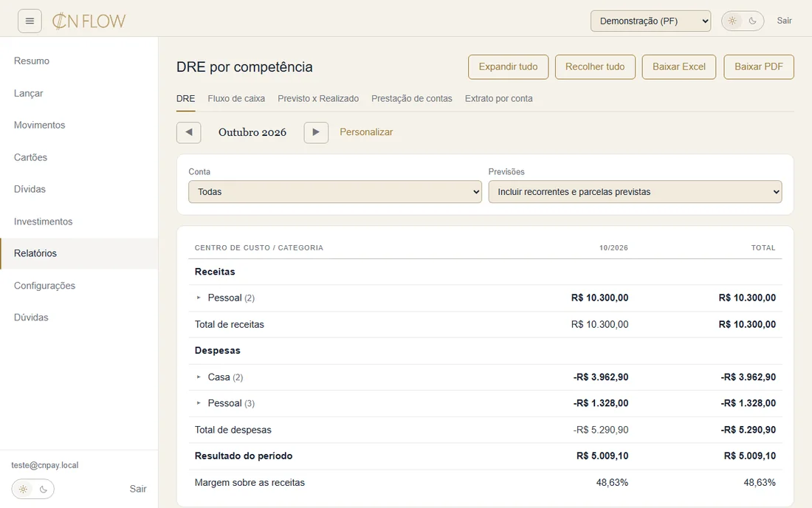Click the Personalizar link
812x508 pixels.
pyautogui.click(x=366, y=132)
